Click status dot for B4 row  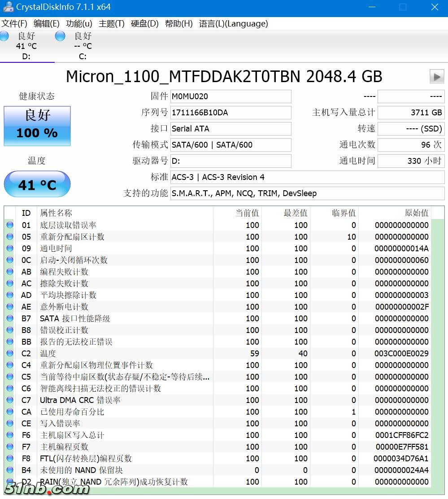pos(10,470)
